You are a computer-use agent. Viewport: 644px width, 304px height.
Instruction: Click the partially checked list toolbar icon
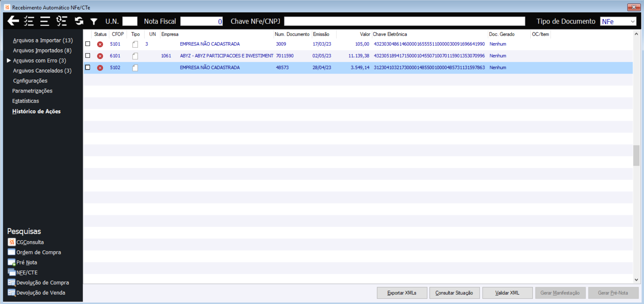pyautogui.click(x=62, y=21)
